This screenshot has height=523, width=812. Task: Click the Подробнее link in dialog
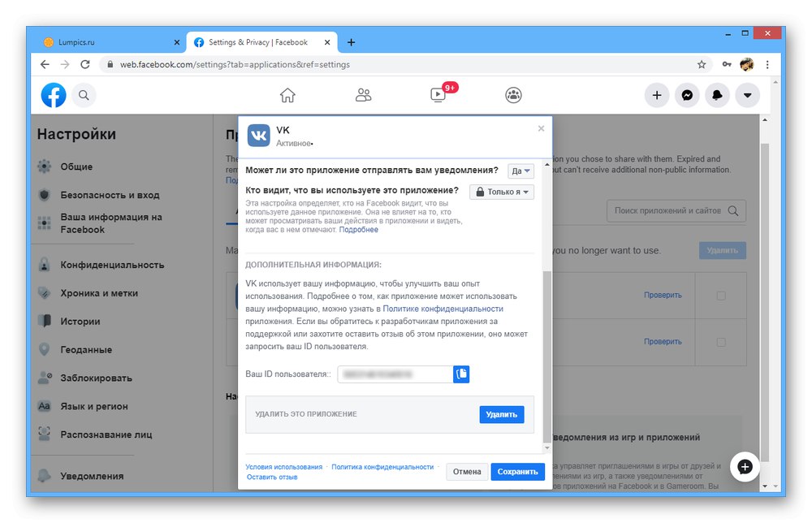pos(358,230)
